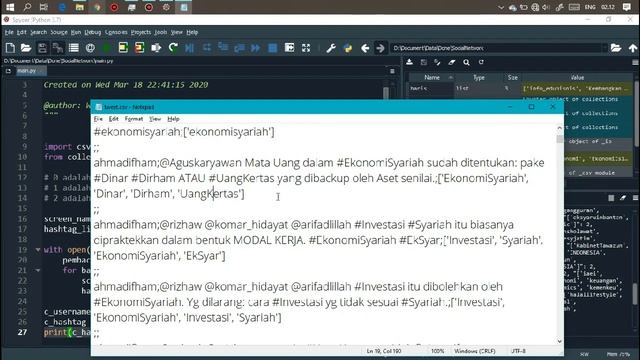
Task: Open the PYTHONPATH manager icon
Action: click(x=348, y=48)
